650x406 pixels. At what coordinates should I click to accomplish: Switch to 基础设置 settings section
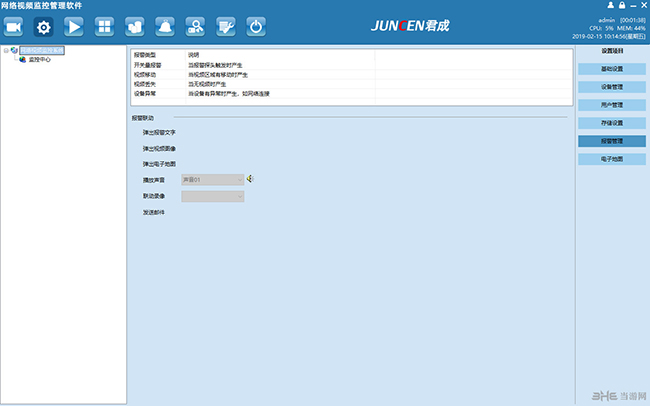(611, 69)
